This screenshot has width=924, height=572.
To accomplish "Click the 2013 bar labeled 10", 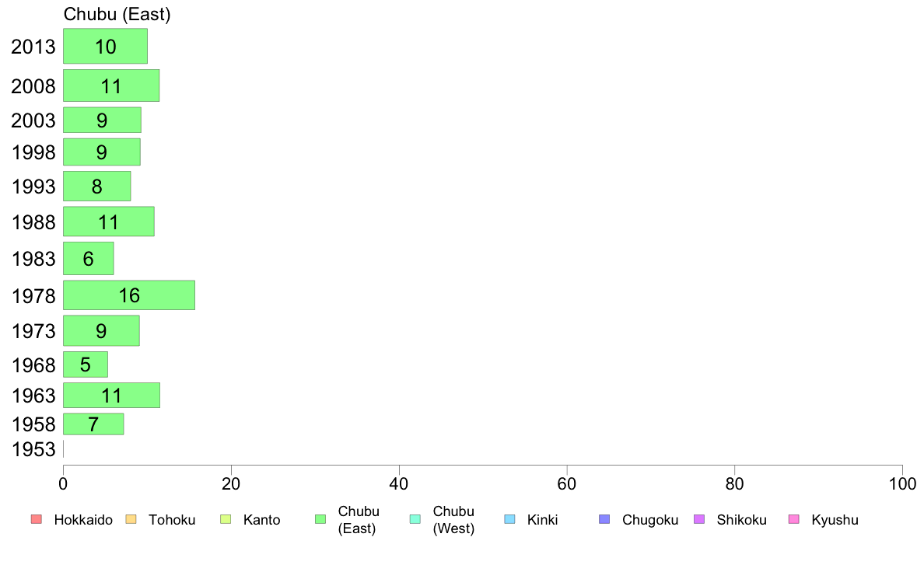I will click(106, 46).
